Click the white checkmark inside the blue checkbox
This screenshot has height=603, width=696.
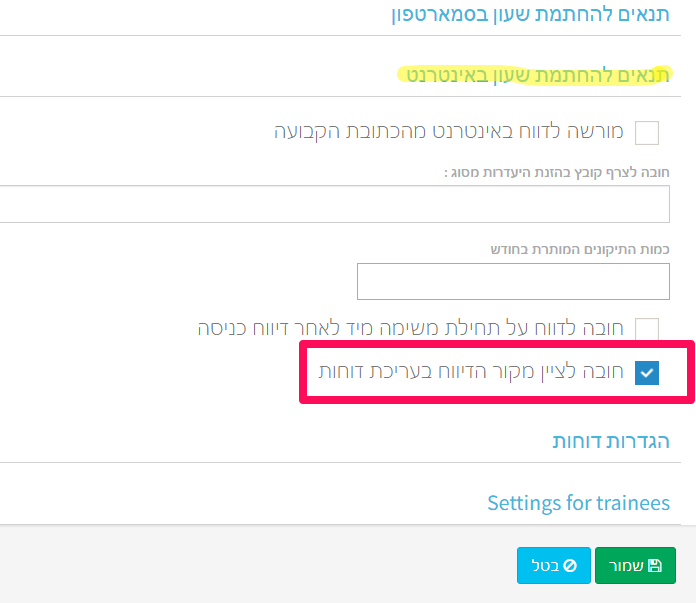coord(647,372)
